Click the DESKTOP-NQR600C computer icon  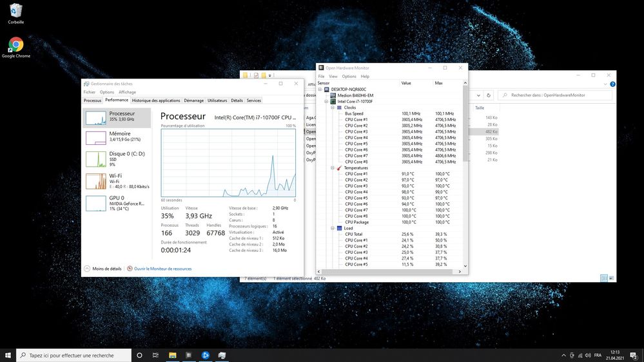coord(327,89)
